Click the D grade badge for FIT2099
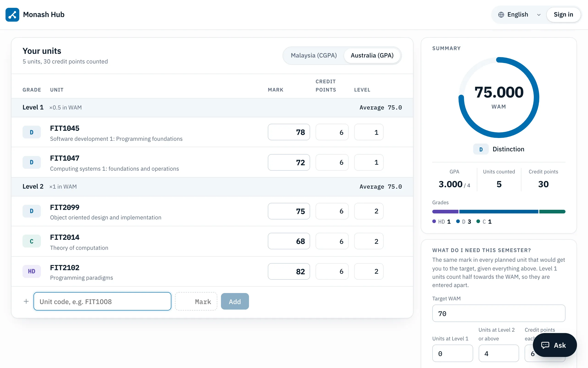Screen dimensions: 588x368 coord(32,211)
